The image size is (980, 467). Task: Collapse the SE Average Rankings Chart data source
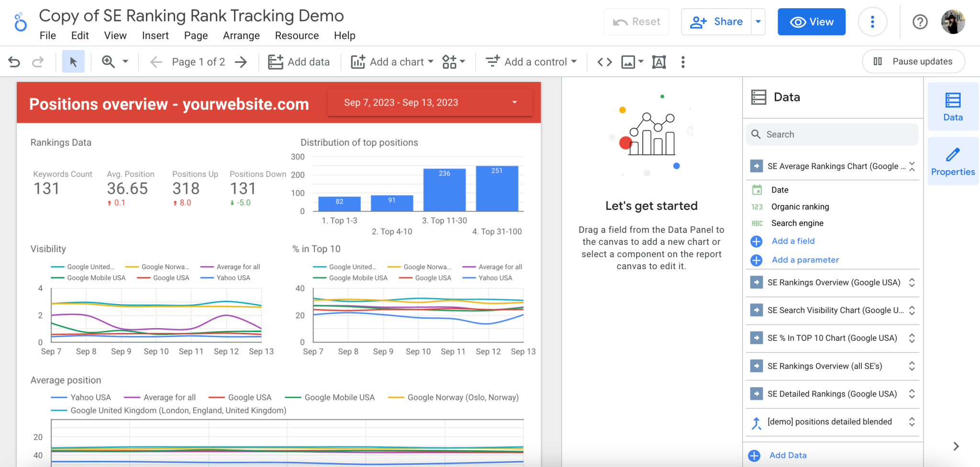click(x=912, y=166)
